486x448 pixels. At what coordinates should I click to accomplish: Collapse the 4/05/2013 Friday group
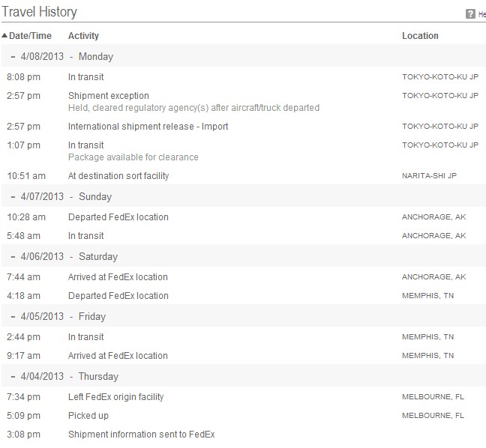[x=13, y=316]
